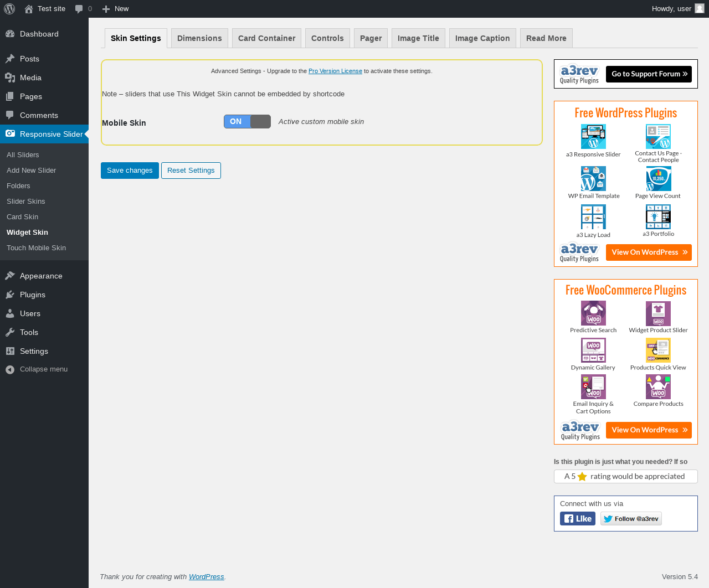Open Email Inquiry & Cart Options icon

click(x=593, y=387)
